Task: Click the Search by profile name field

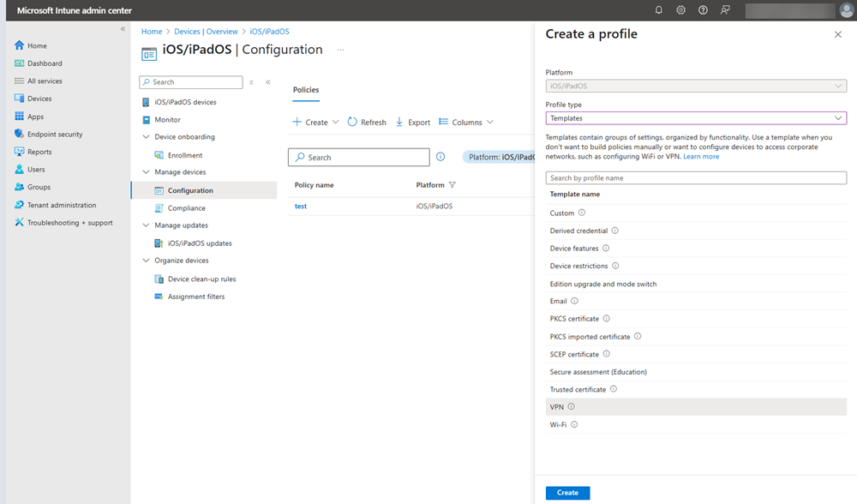Action: point(696,178)
